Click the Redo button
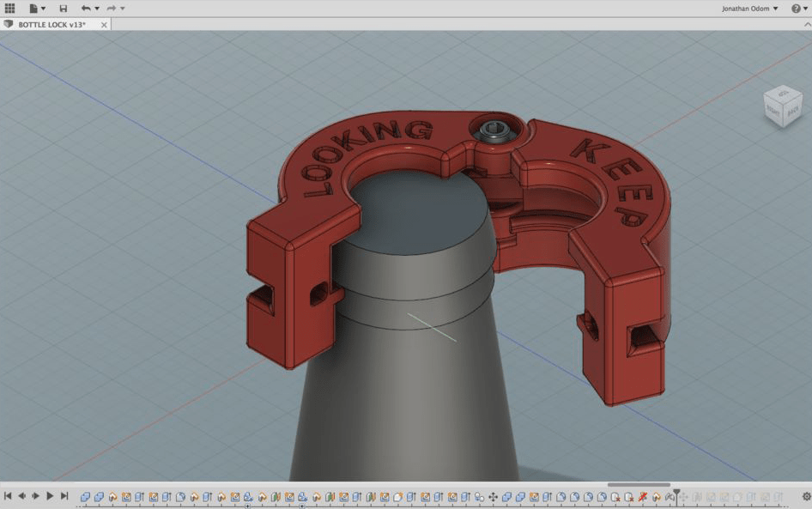The image size is (812, 509). (x=111, y=8)
